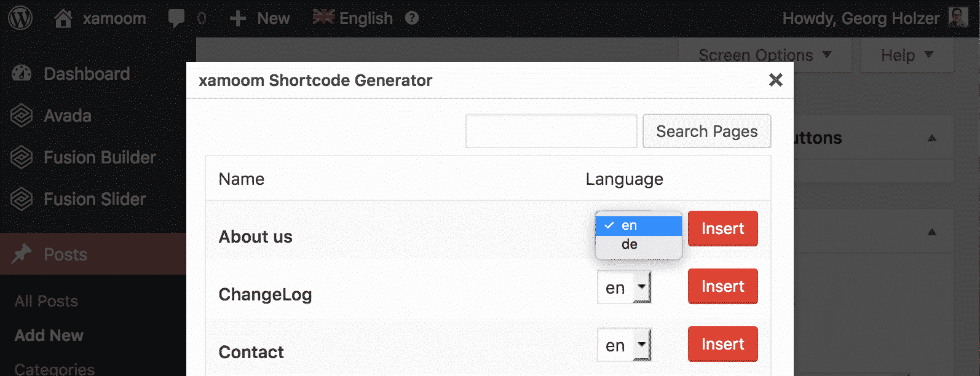The image size is (980, 376).
Task: Expand the Help tab
Action: 907,55
